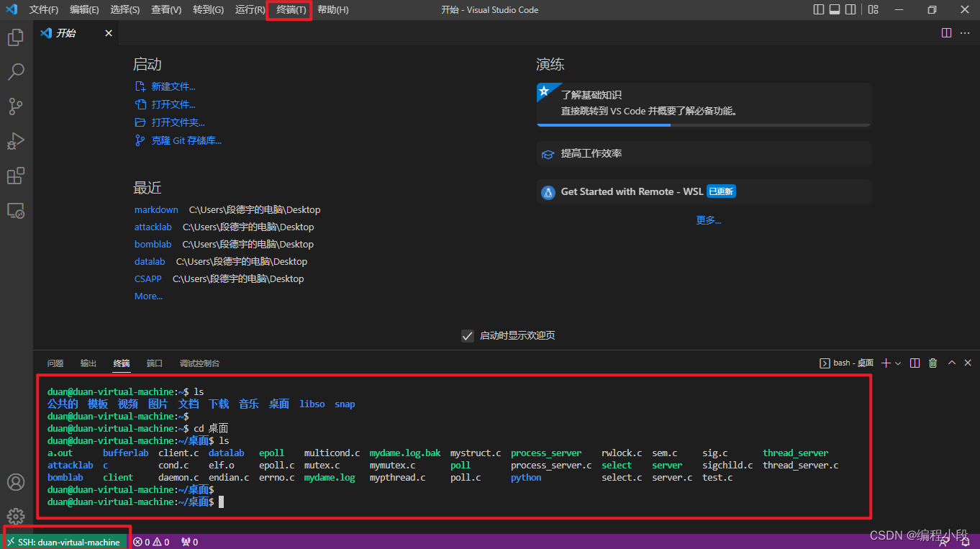Open the Accounts menu icon
This screenshot has width=980, height=549.
coord(16,482)
